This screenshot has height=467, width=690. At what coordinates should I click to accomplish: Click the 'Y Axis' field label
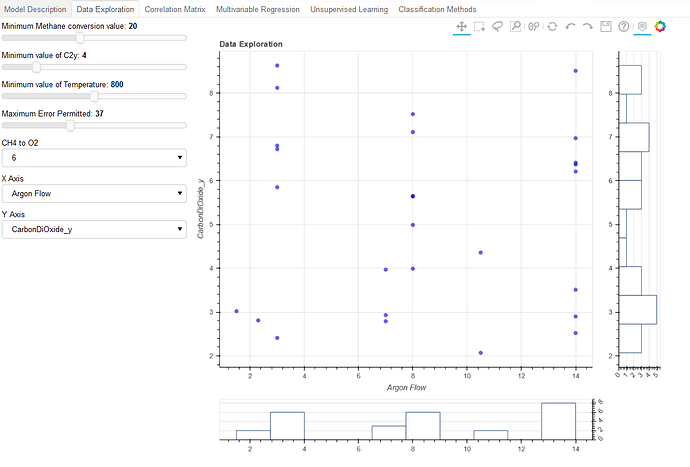coord(13,214)
